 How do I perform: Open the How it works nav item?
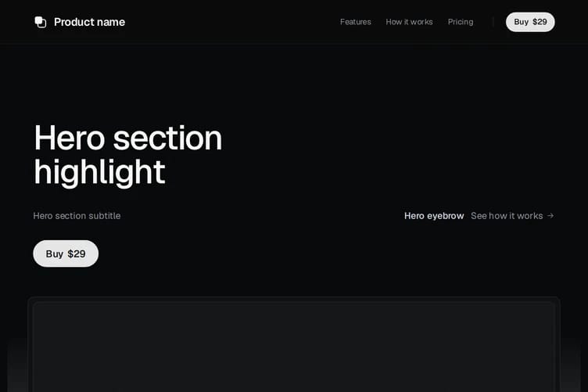409,22
